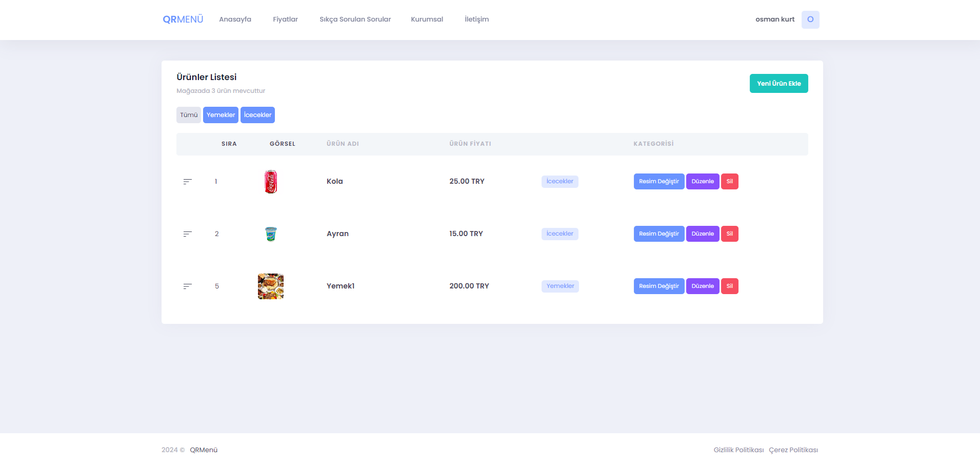980x464 pixels.
Task: Click the drag handle icon for Kola row
Action: pos(188,182)
